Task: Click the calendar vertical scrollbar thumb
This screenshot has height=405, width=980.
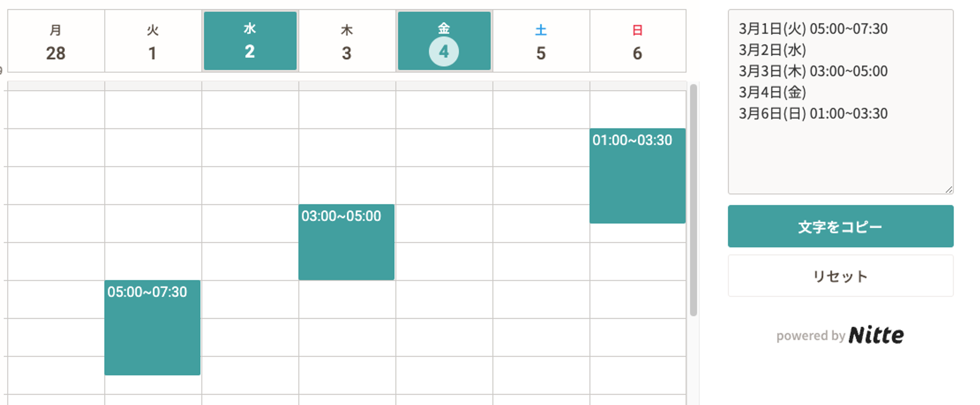Action: (x=693, y=200)
